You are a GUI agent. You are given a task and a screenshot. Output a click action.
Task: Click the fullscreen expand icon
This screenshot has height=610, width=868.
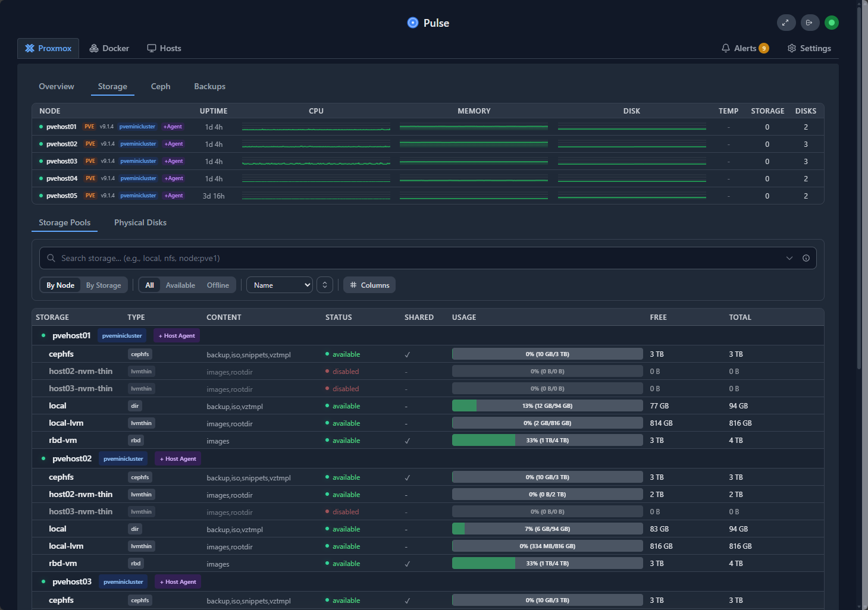[x=786, y=23]
